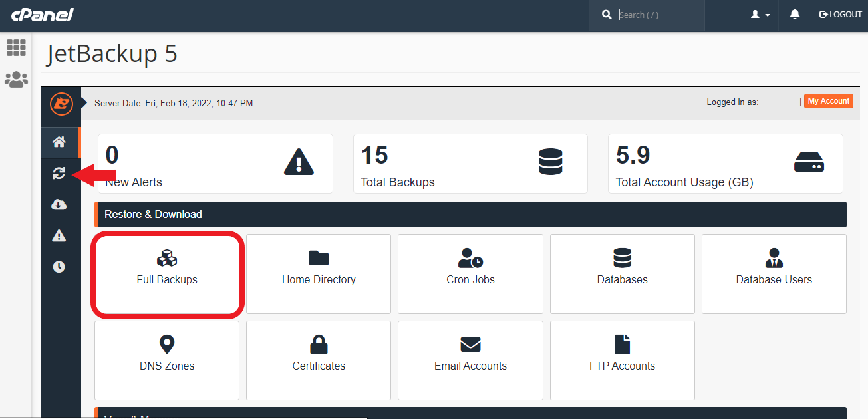
Task: Click the LOGOUT link
Action: pos(840,15)
